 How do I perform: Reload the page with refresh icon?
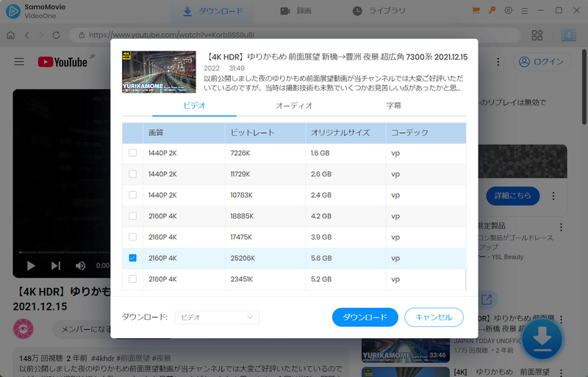point(57,35)
